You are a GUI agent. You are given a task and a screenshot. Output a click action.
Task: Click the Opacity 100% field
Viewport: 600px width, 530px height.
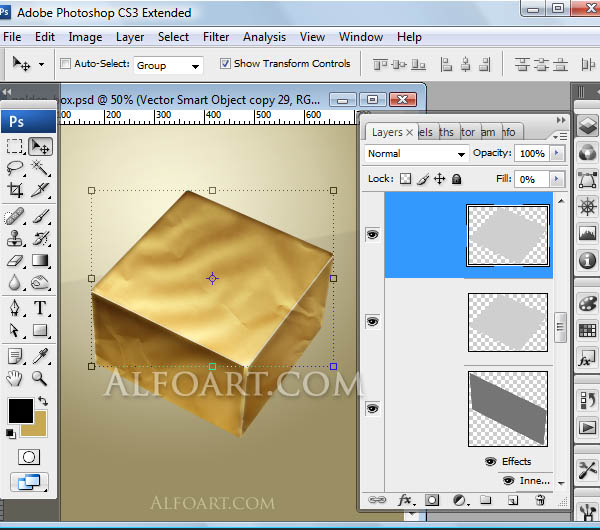pyautogui.click(x=532, y=153)
